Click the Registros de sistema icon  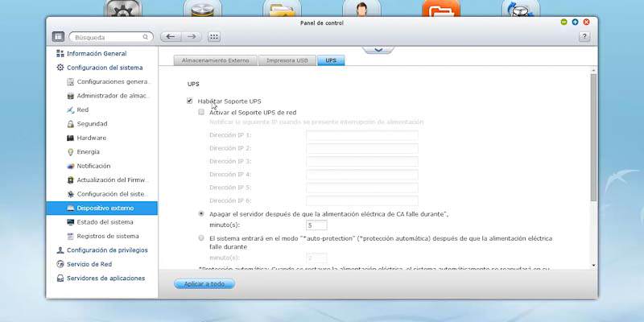70,236
